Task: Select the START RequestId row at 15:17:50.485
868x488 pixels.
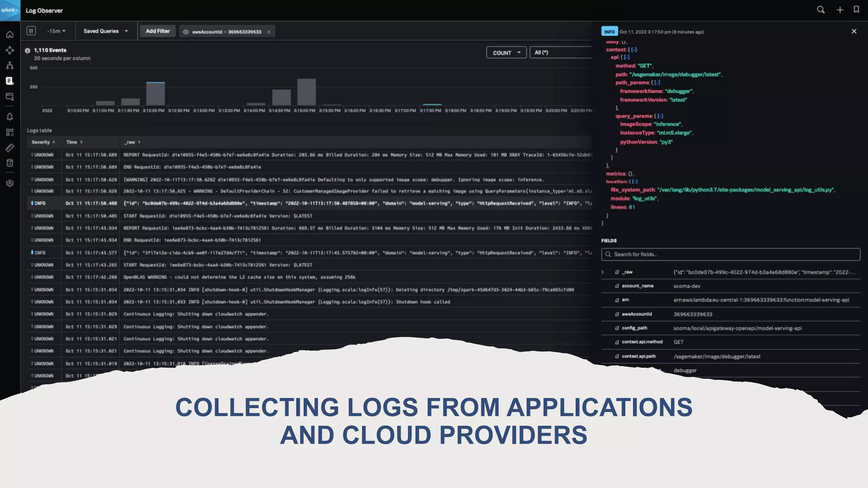Action: point(309,216)
